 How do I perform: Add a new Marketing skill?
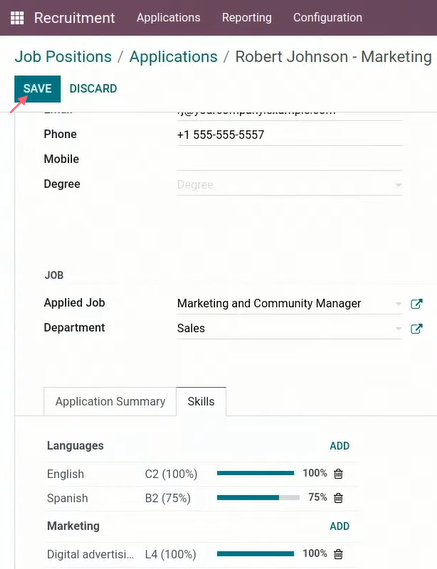[x=339, y=526]
